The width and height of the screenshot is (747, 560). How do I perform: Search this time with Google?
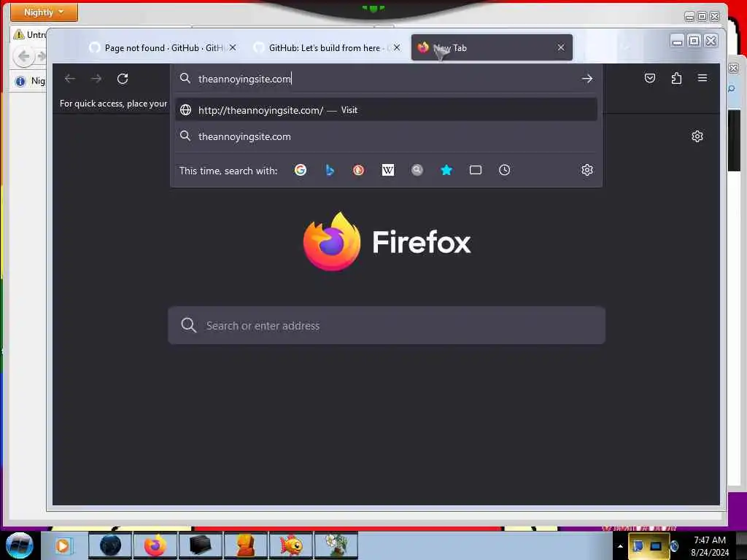pos(300,170)
